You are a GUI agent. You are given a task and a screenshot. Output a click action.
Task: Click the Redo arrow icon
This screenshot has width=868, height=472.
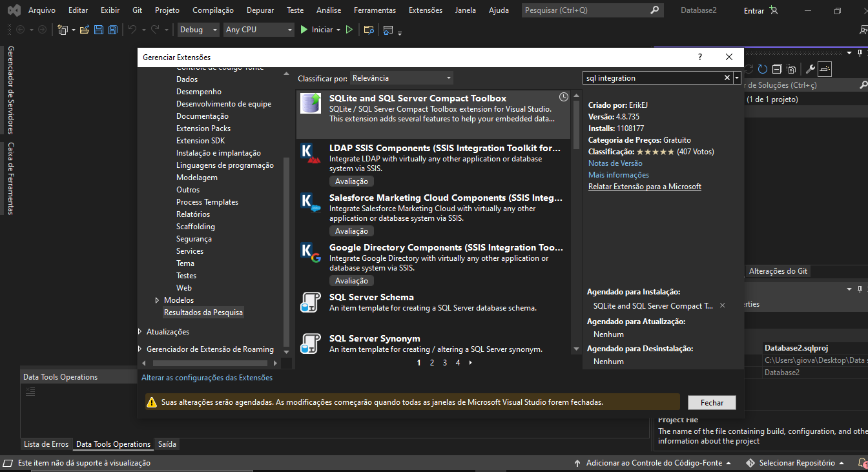coord(155,30)
